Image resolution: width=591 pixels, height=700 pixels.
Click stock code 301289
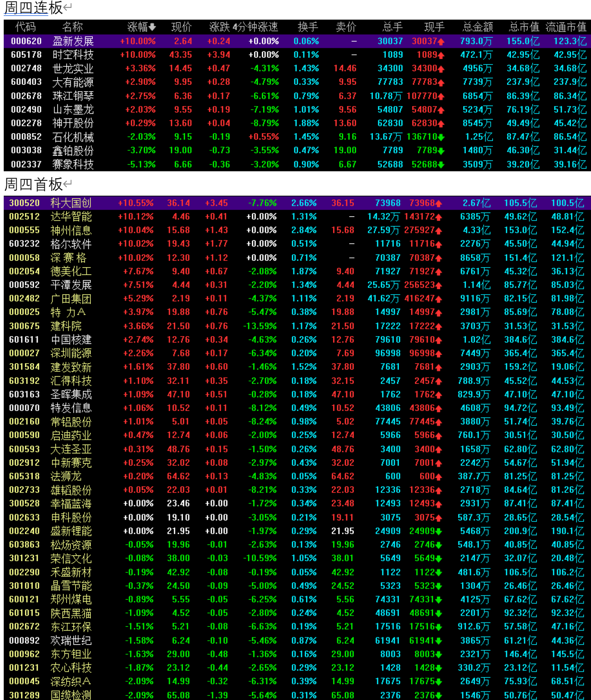24,695
